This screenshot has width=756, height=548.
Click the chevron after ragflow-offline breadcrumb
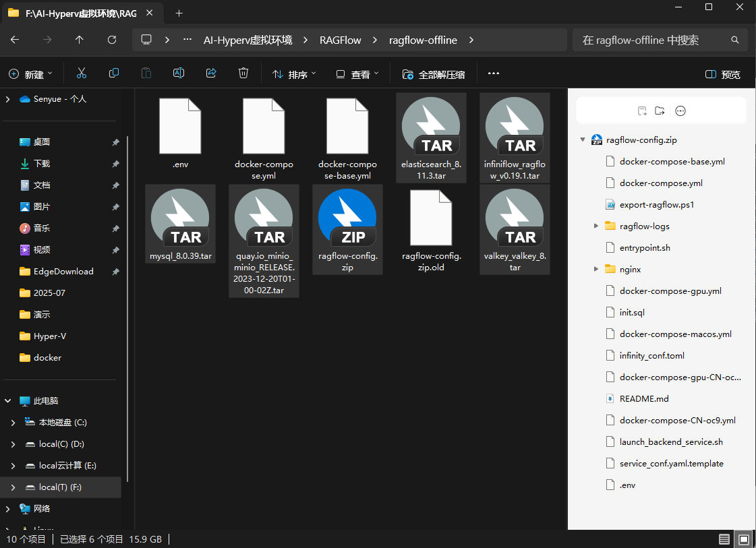471,40
